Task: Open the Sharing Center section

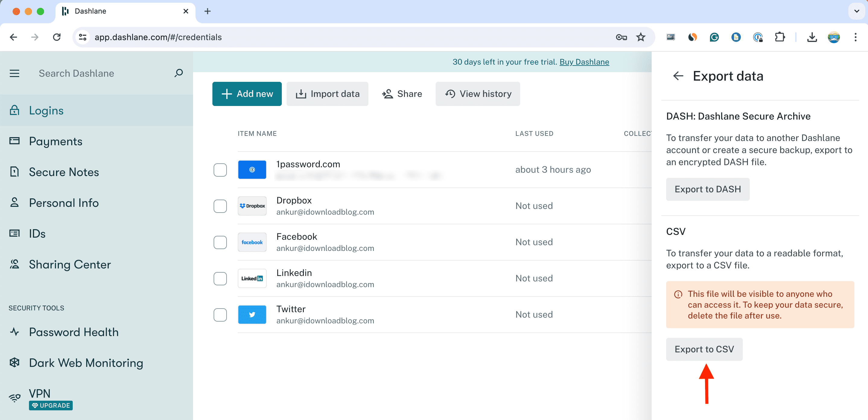Action: coord(69,265)
